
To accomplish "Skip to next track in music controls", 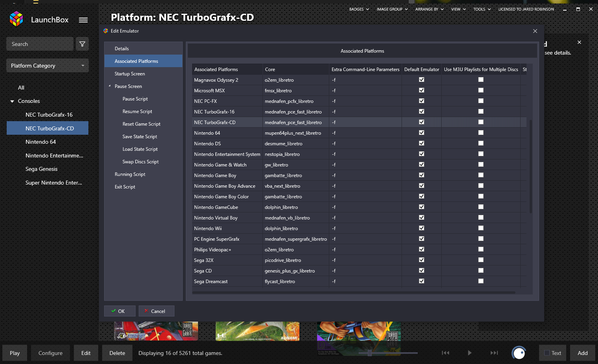I will coord(494,353).
